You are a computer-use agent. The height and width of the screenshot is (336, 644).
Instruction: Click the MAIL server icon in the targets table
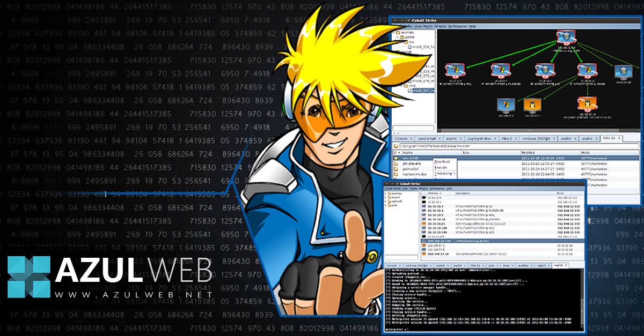(425, 215)
